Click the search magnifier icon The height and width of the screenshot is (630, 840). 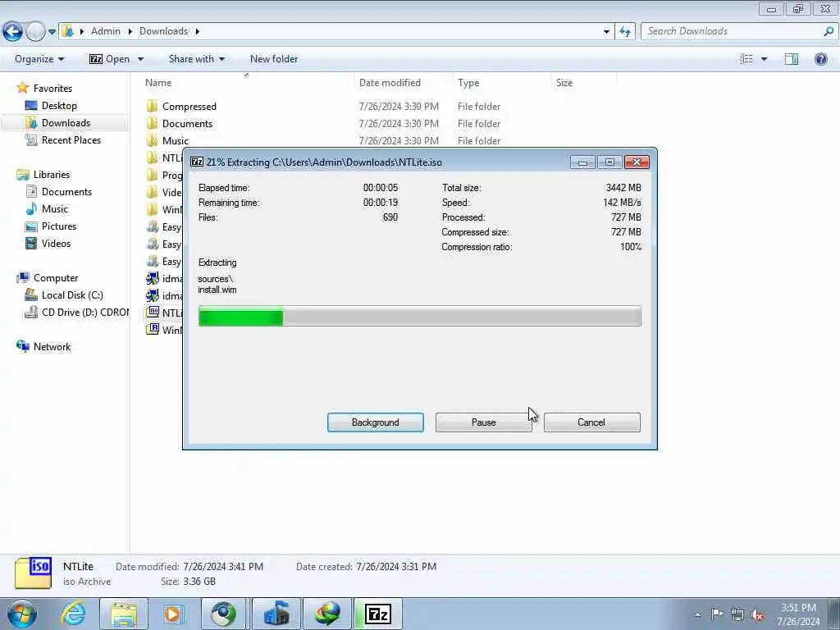[829, 31]
